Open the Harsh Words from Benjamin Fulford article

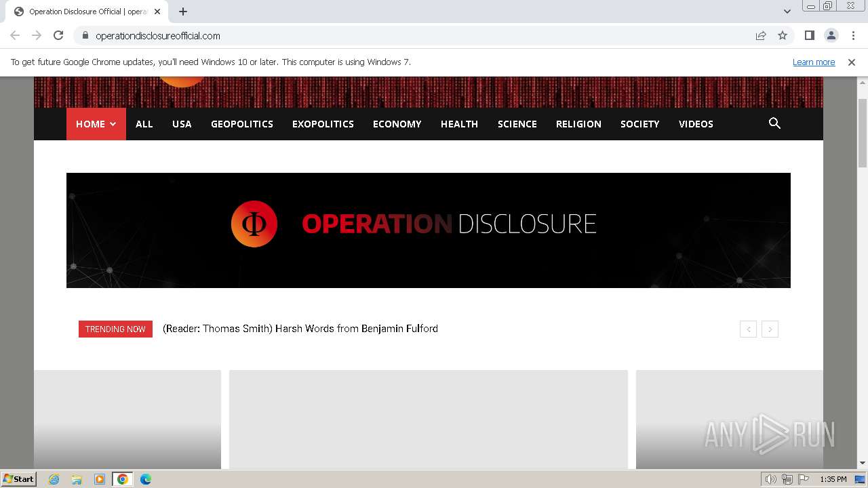click(300, 329)
